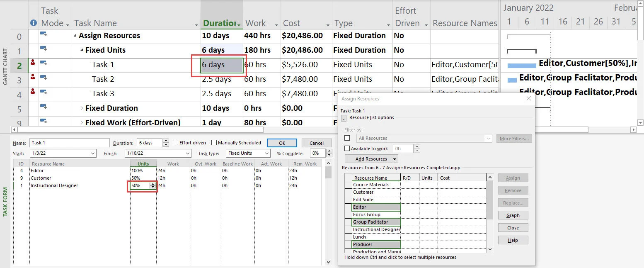
Task: Select the Editor resource in Assign Resources list
Action: [376, 207]
